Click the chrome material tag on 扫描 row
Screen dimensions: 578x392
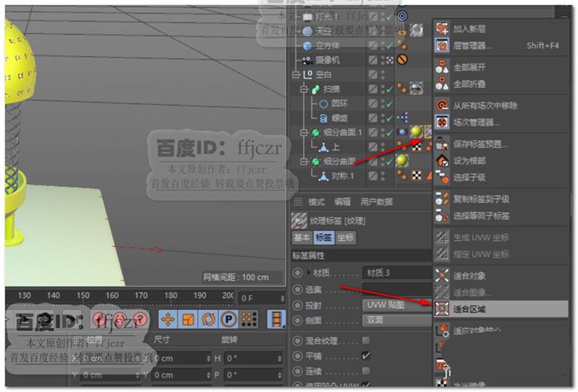(x=416, y=88)
